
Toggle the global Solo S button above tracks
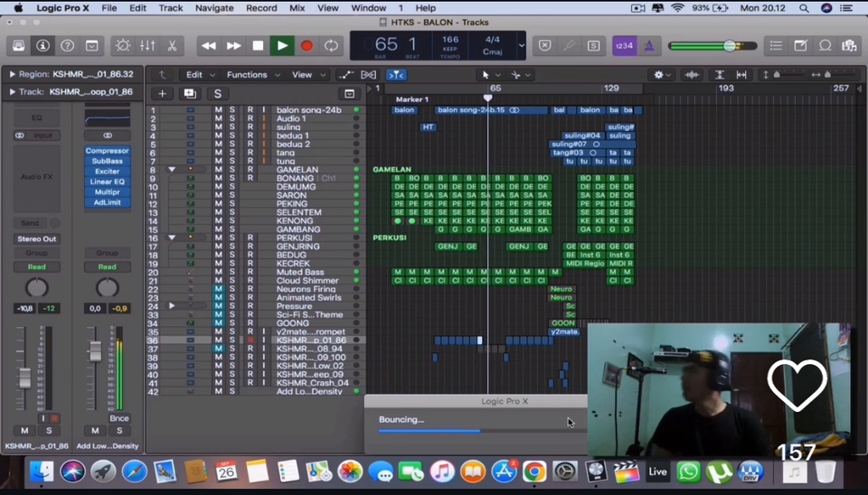(x=218, y=93)
